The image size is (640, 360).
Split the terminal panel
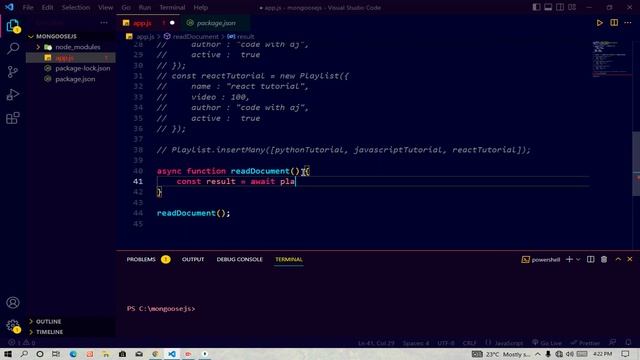[591, 259]
